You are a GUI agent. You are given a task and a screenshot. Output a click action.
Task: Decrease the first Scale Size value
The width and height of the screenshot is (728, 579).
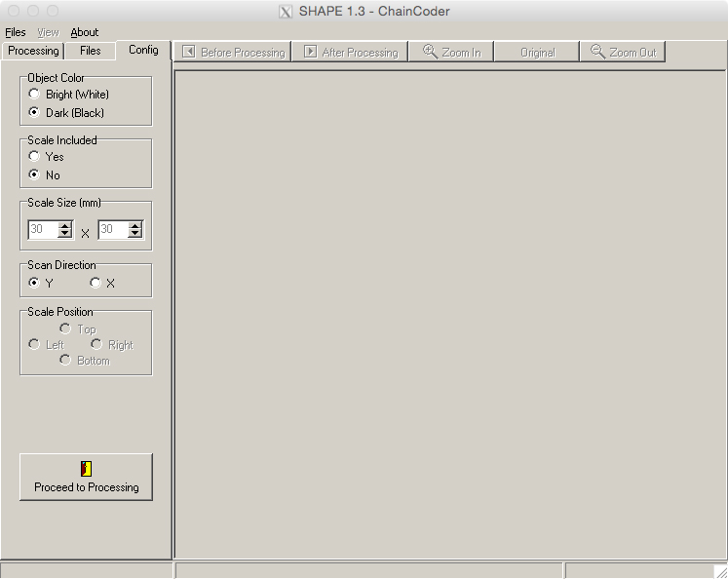click(x=65, y=234)
